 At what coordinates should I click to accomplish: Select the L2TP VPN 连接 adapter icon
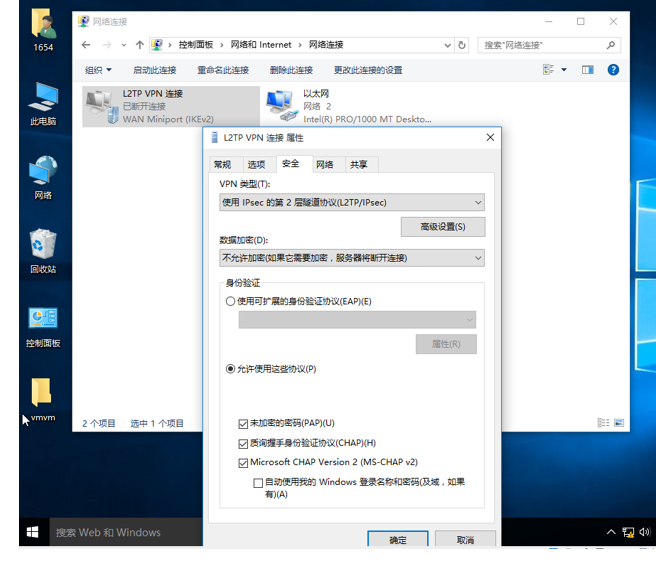(x=102, y=107)
